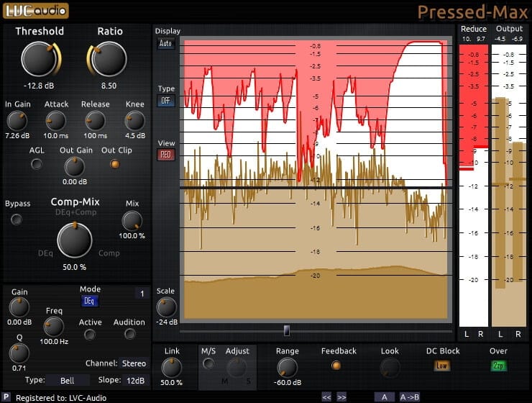The height and width of the screenshot is (403, 532).
Task: Click the A->B copy button
Action: pyautogui.click(x=410, y=397)
